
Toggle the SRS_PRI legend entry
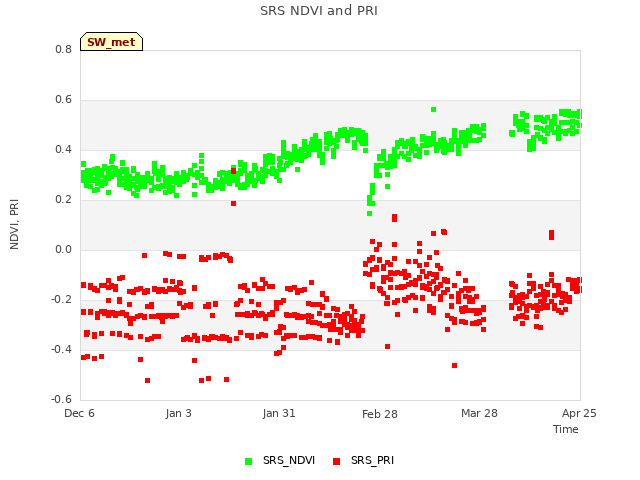point(363,460)
